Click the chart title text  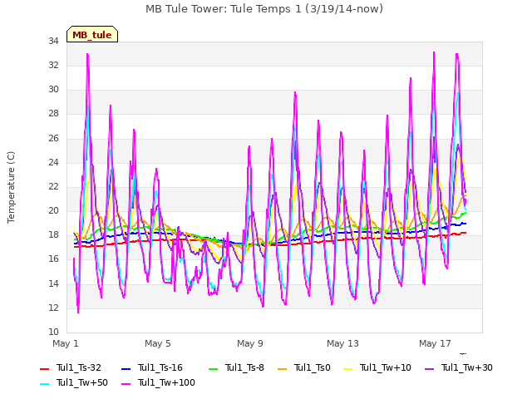264,9
